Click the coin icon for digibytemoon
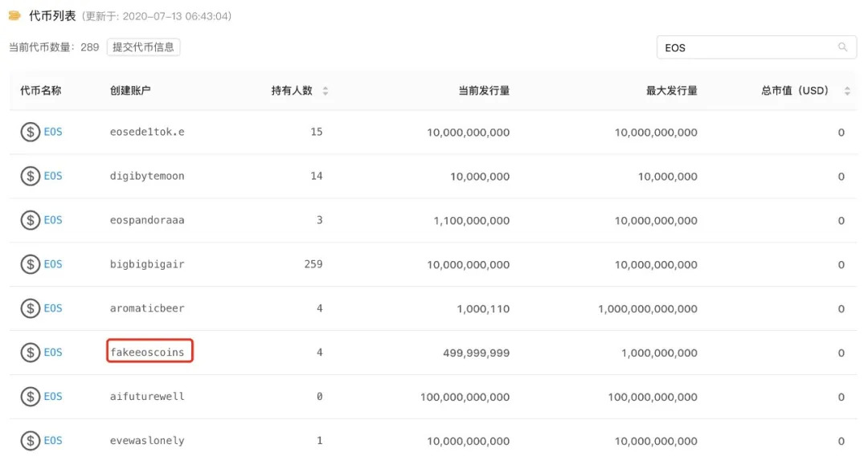The height and width of the screenshot is (461, 868). (31, 176)
